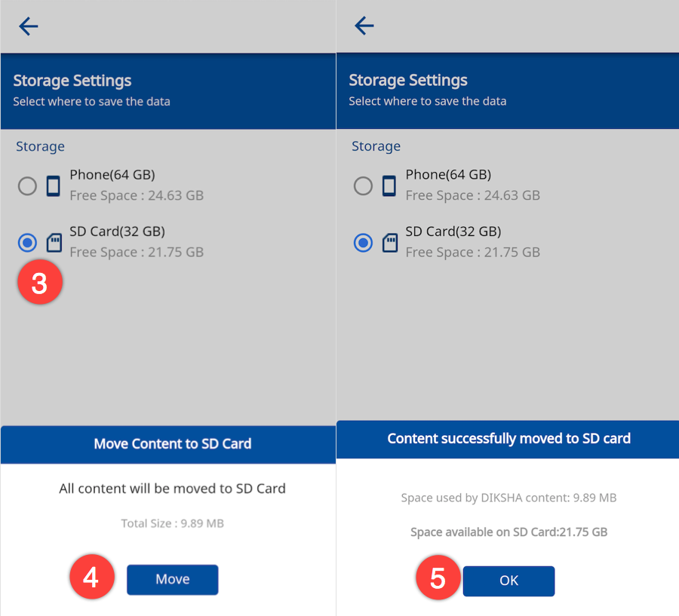This screenshot has width=679, height=616.
Task: Click the red step 3 badge
Action: click(39, 283)
